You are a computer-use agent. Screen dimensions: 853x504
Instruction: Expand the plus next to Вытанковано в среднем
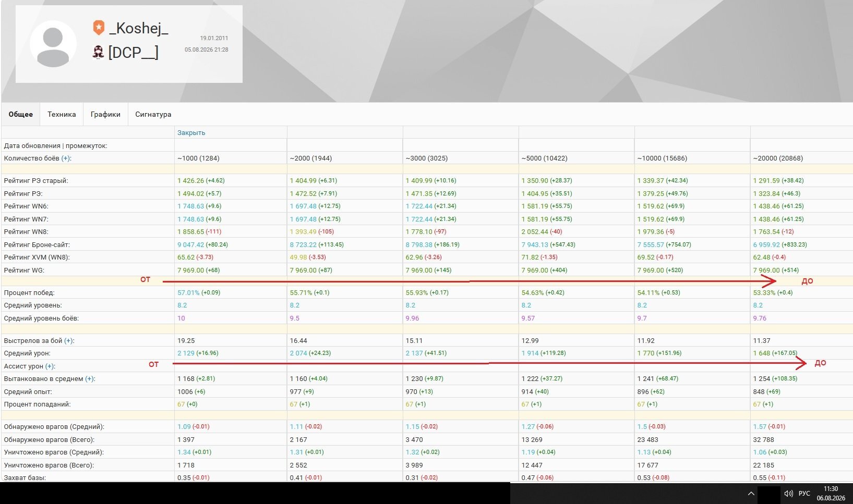click(x=90, y=379)
